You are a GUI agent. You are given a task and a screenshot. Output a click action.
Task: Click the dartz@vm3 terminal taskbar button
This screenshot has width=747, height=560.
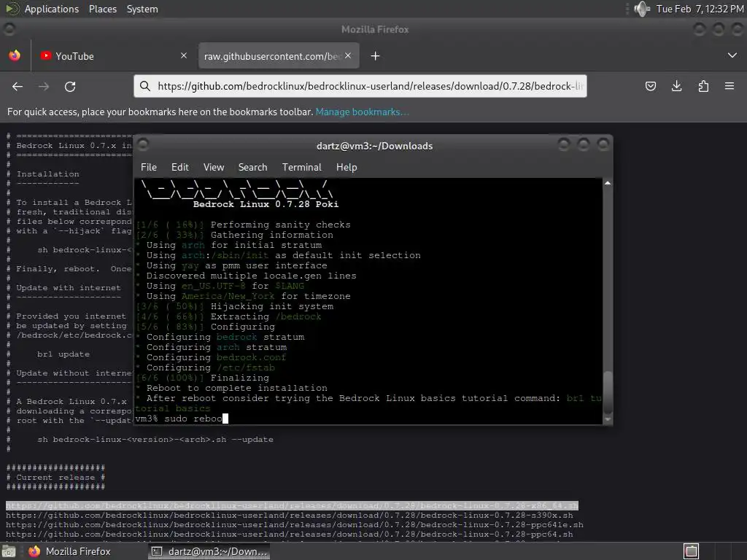click(209, 551)
